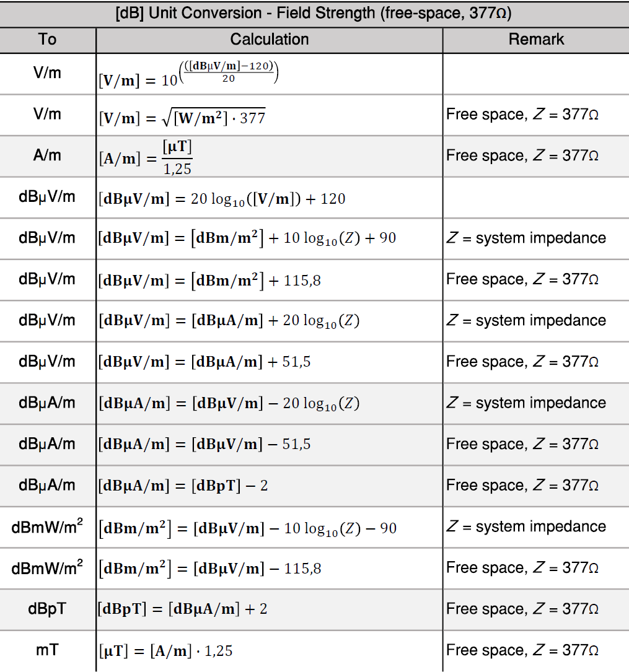The width and height of the screenshot is (629, 672).
Task: Click the formula ending in "+ 90"
Action: click(247, 238)
